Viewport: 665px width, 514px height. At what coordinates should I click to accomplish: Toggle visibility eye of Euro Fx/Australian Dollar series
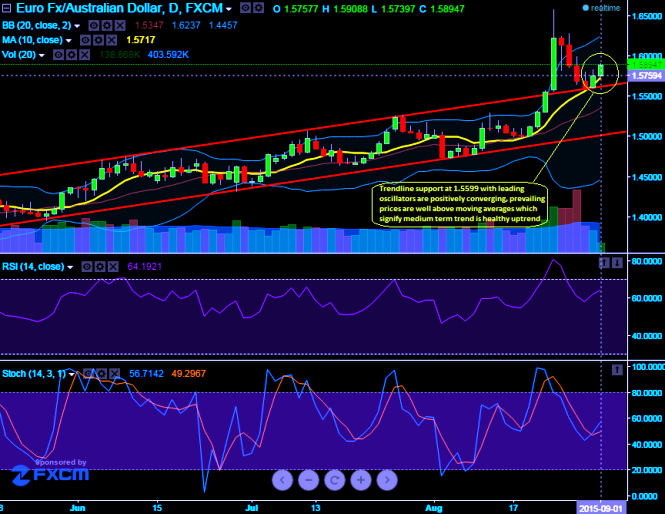pyautogui.click(x=245, y=8)
